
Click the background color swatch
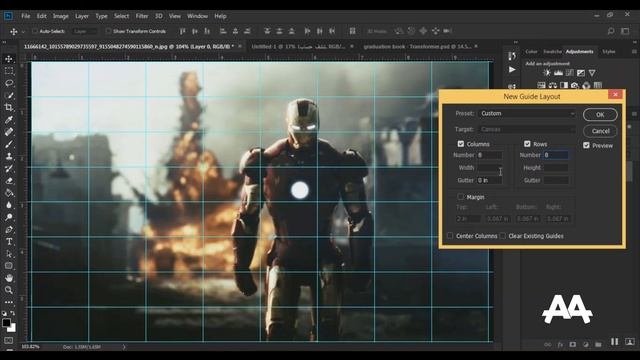click(x=12, y=328)
